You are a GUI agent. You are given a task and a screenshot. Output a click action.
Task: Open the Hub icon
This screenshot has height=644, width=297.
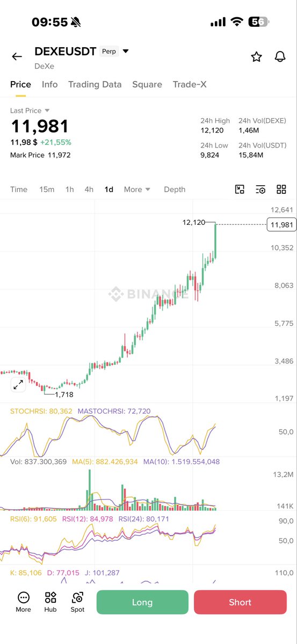pyautogui.click(x=50, y=602)
